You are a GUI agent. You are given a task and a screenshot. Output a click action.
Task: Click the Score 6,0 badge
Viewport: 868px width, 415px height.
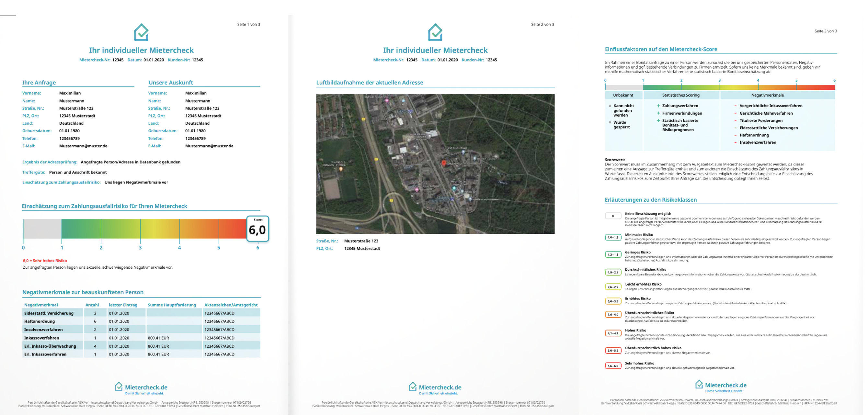[x=257, y=229]
